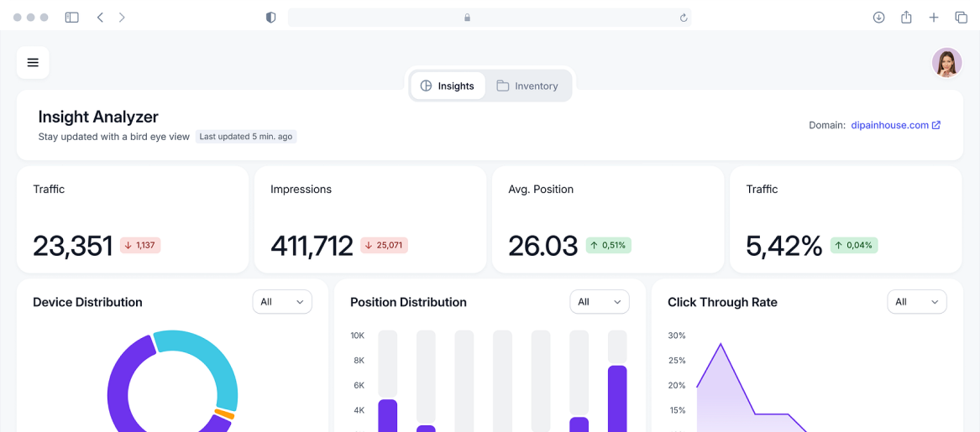
Task: Show the tab overview
Action: 961,18
